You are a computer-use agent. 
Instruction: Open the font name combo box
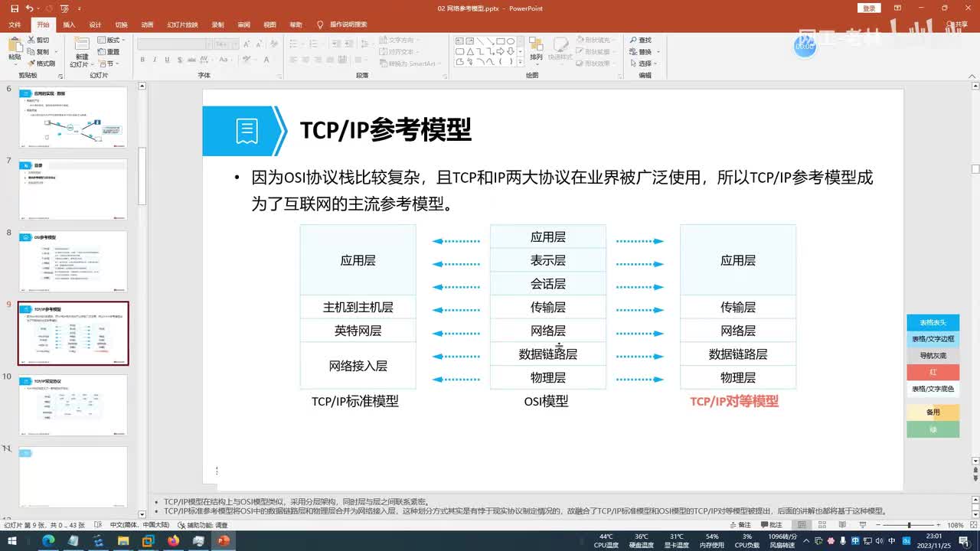174,44
